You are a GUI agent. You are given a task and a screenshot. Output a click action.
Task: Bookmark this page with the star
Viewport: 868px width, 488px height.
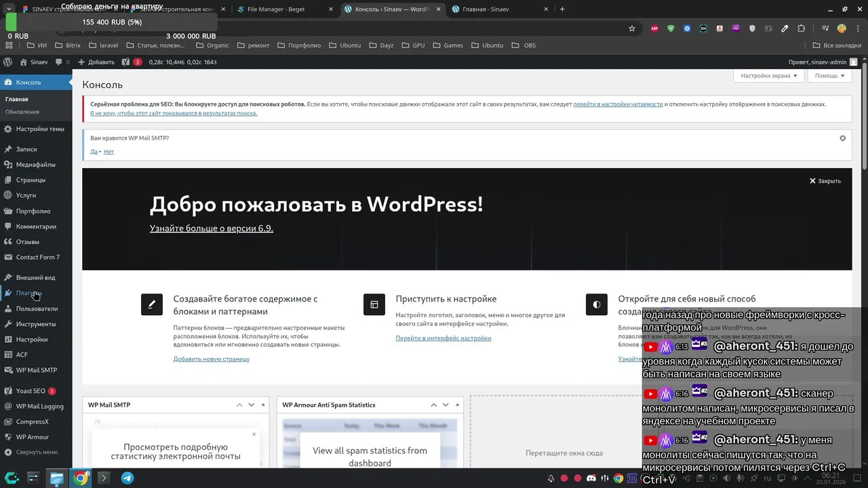(632, 28)
